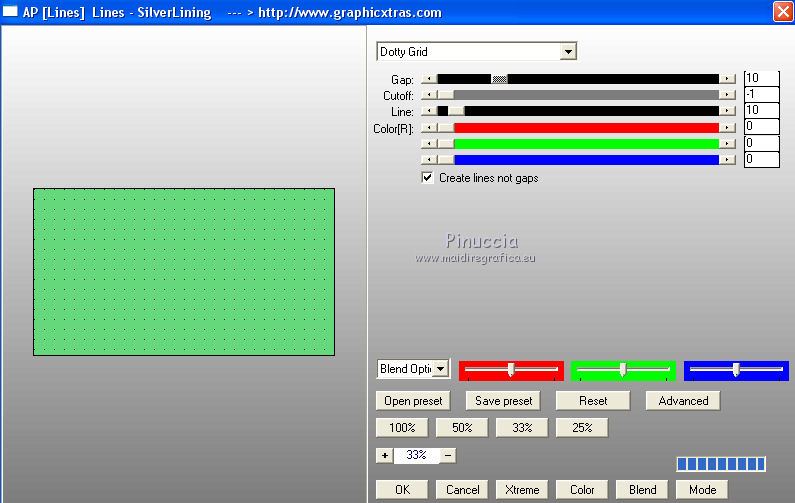Click the Save preset button
The image size is (795, 503).
(x=503, y=401)
